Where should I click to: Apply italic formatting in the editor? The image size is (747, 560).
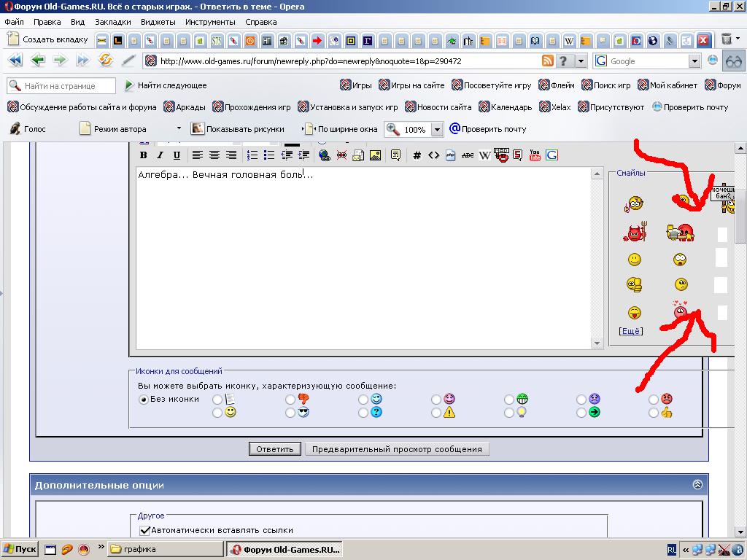coord(160,155)
